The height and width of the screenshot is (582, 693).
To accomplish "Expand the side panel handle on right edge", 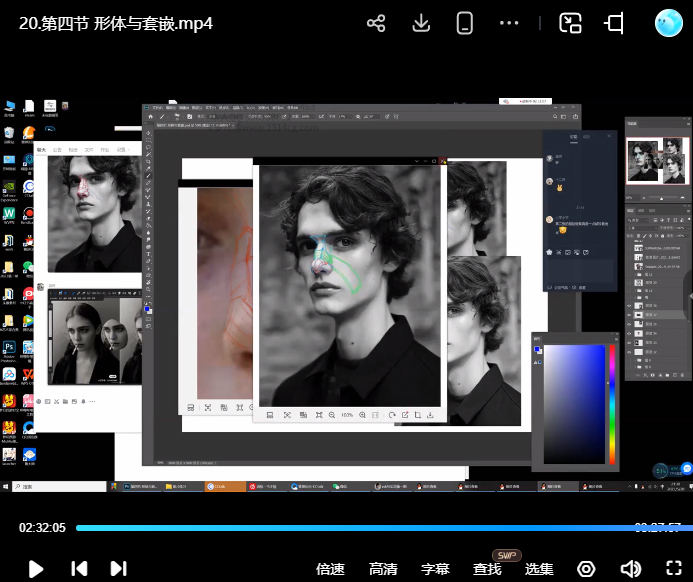I will pyautogui.click(x=688, y=293).
